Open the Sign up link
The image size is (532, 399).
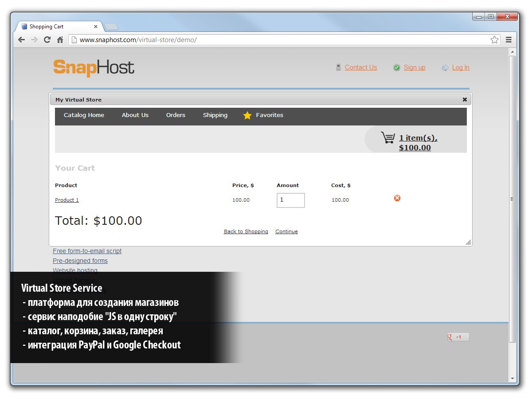pyautogui.click(x=415, y=67)
